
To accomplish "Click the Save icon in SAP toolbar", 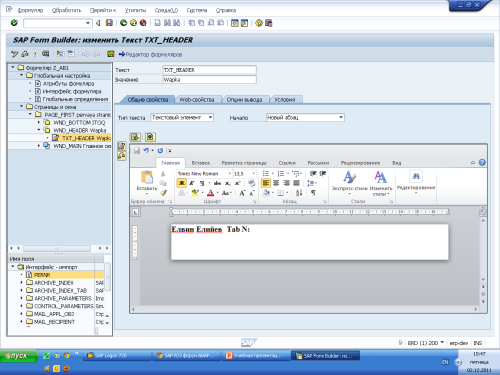I will (x=109, y=23).
